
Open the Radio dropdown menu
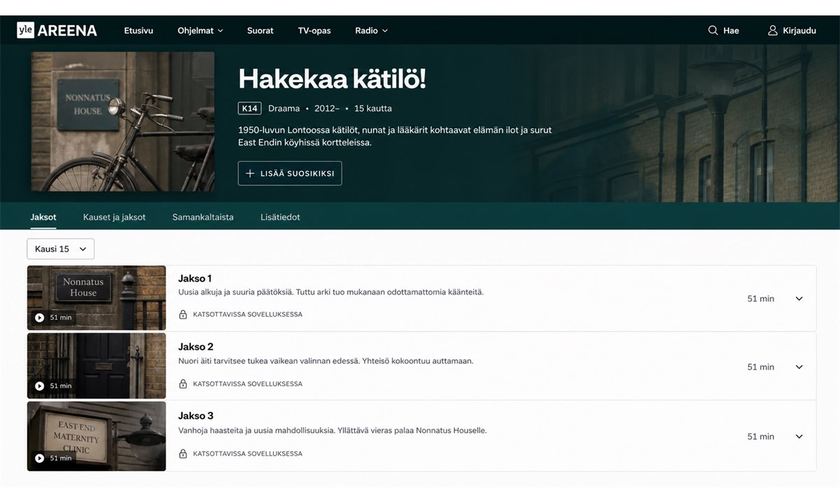point(371,30)
